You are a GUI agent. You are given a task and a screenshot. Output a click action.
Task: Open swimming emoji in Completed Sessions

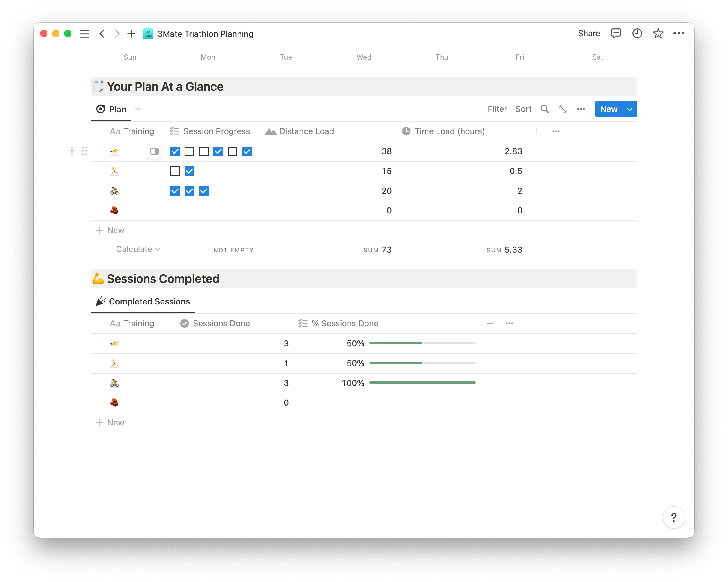pos(114,344)
